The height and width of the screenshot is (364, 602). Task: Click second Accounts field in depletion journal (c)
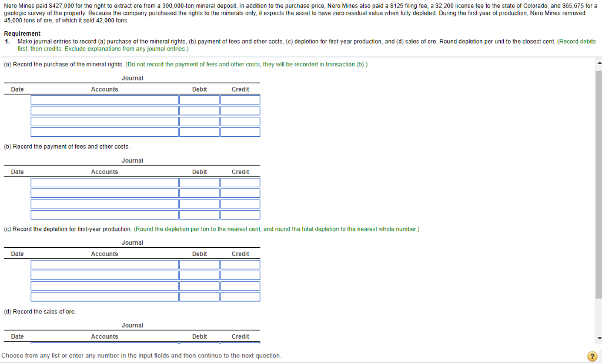[x=105, y=275]
